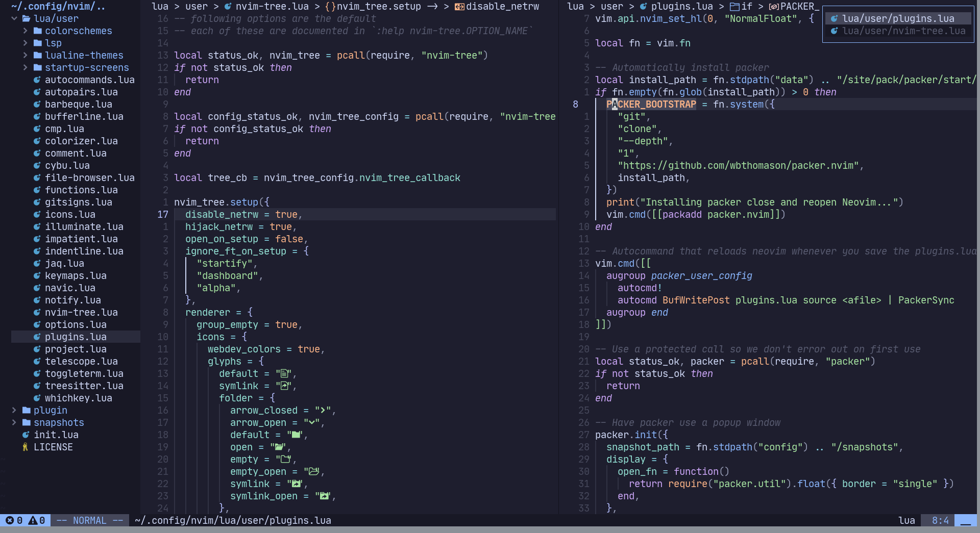Click the Lua icon next to init.lua
The image size is (980, 533).
pos(26,435)
